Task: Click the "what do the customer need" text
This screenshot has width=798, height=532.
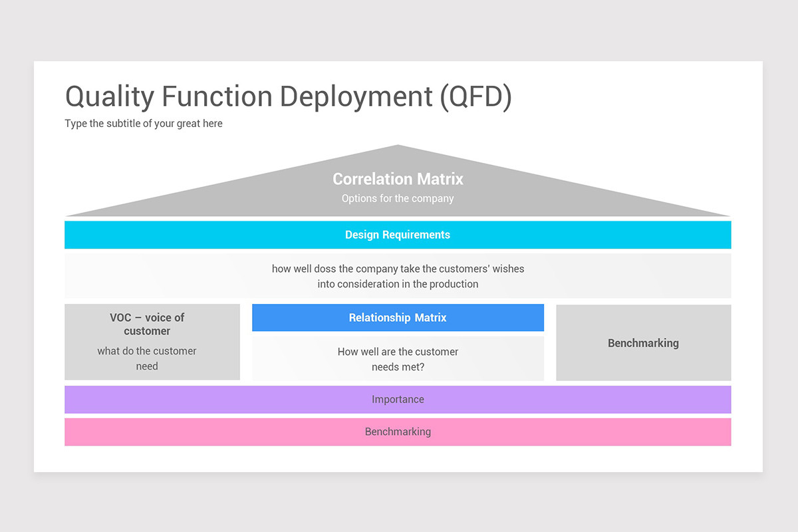Action: click(x=147, y=358)
